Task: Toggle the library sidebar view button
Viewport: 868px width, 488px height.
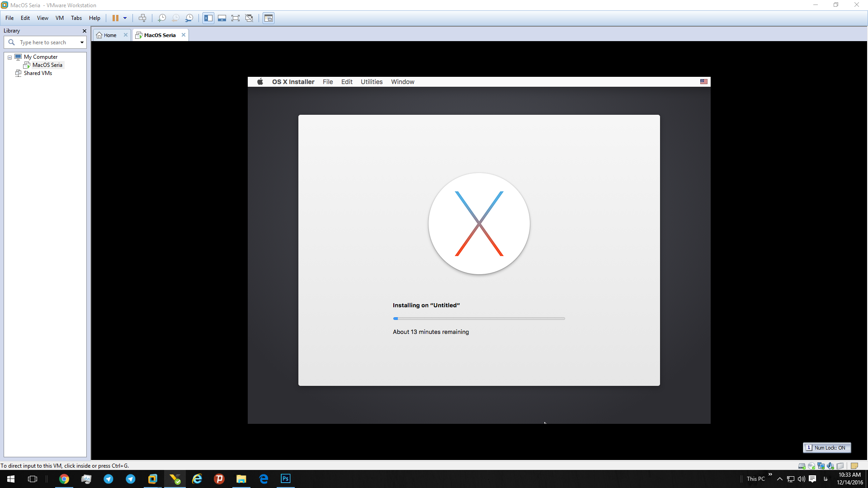Action: (x=208, y=18)
